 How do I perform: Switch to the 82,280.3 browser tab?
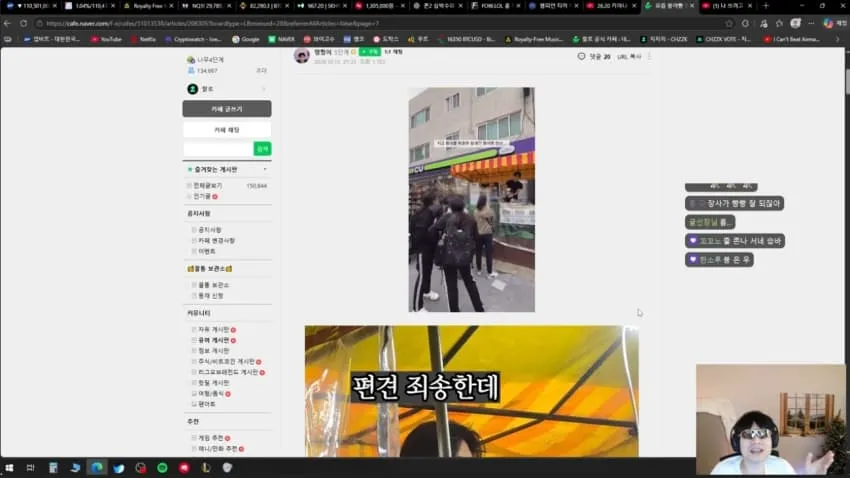click(263, 5)
